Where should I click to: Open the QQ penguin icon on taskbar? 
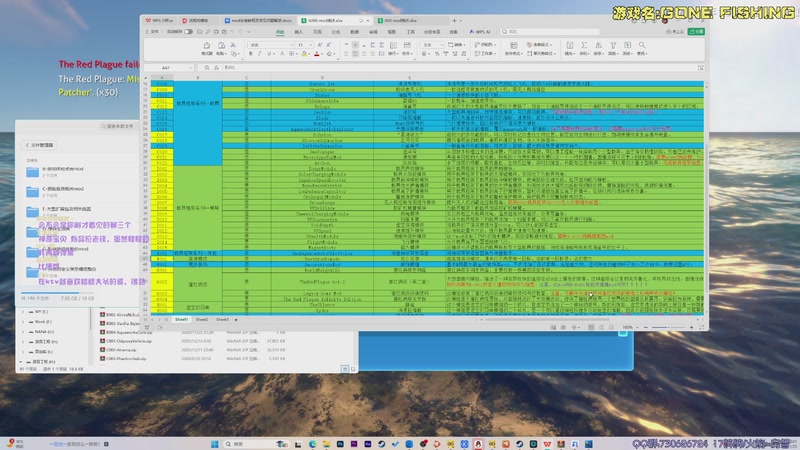point(478,444)
